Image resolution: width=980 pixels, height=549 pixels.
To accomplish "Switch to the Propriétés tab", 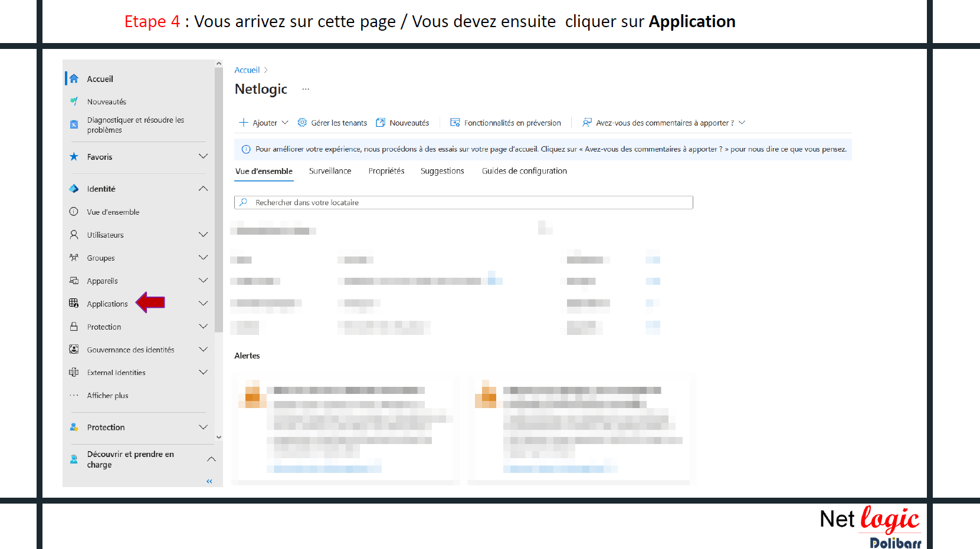I will pyautogui.click(x=386, y=171).
